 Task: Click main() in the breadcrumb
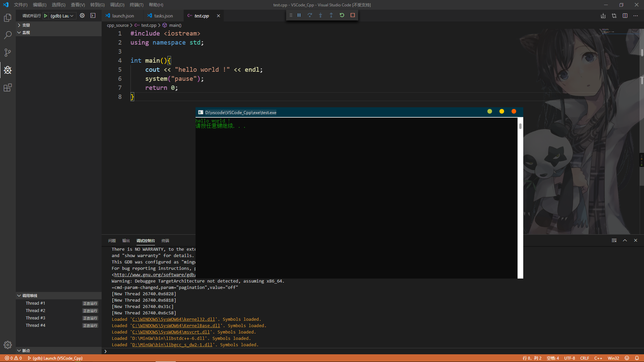coord(175,25)
